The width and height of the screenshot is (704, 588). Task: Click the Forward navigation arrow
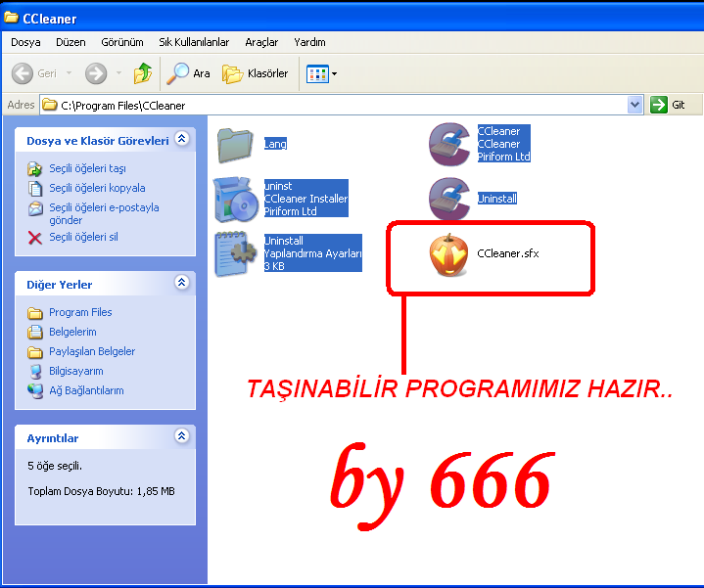pos(96,73)
